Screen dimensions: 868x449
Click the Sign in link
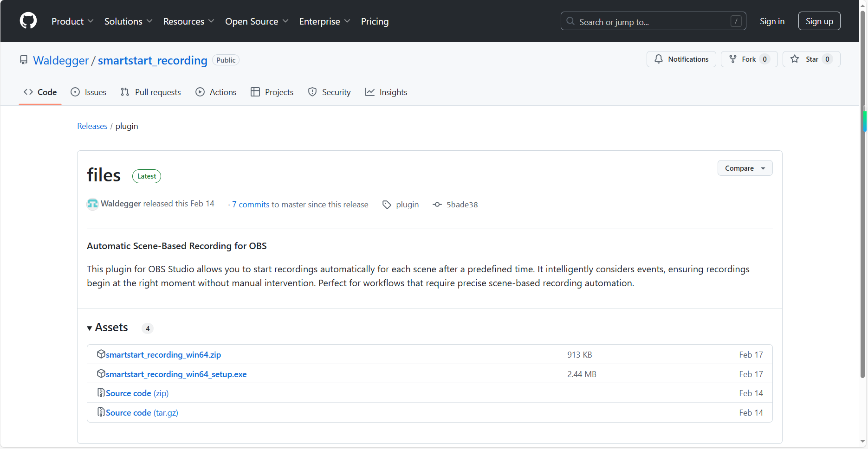pyautogui.click(x=772, y=21)
